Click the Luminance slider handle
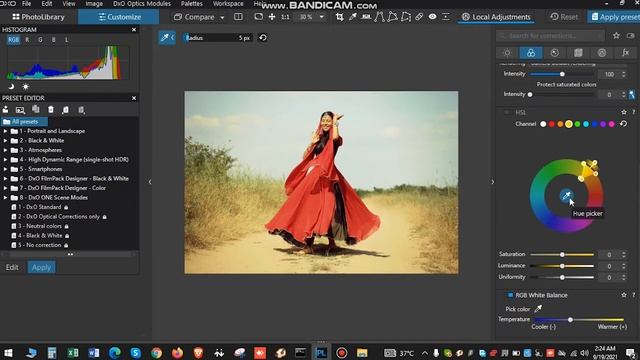The height and width of the screenshot is (360, 640). (562, 266)
